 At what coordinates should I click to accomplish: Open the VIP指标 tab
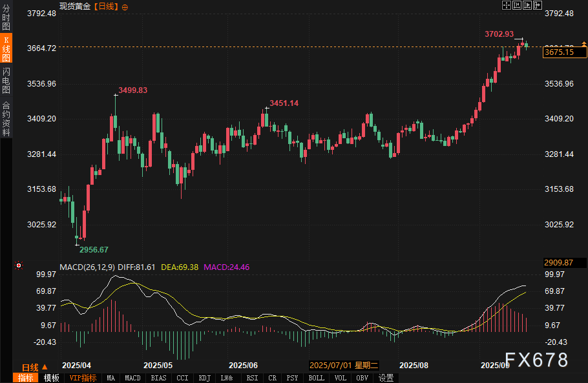tap(83, 378)
